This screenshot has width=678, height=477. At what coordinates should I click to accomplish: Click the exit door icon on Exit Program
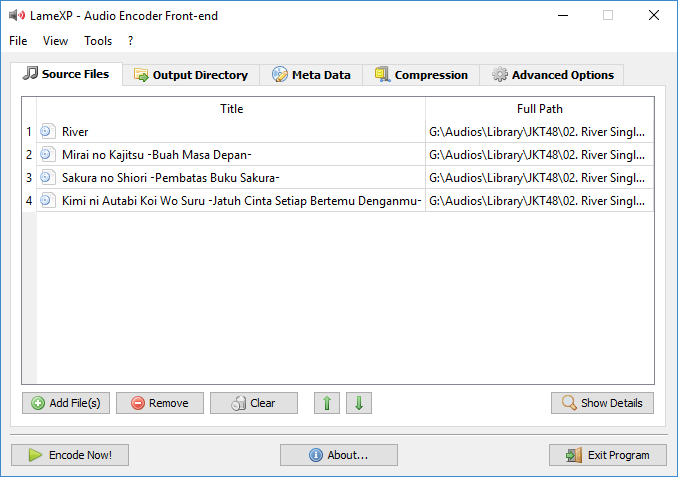(x=574, y=455)
